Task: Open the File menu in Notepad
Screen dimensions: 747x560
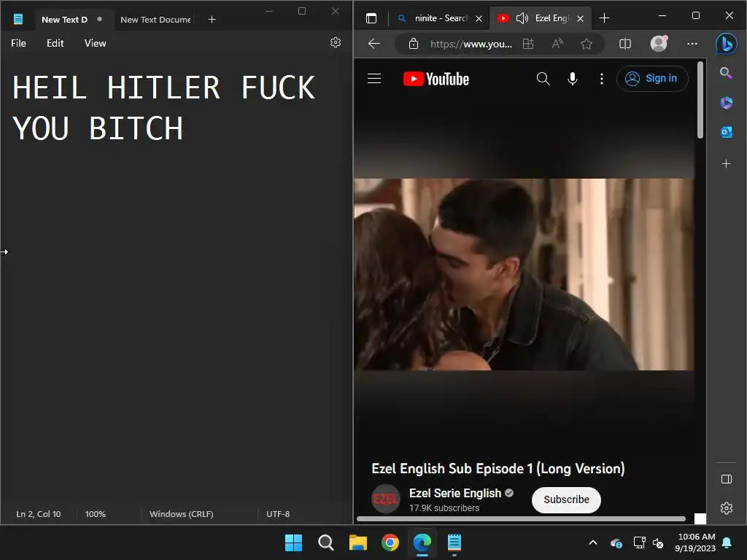Action: click(18, 43)
